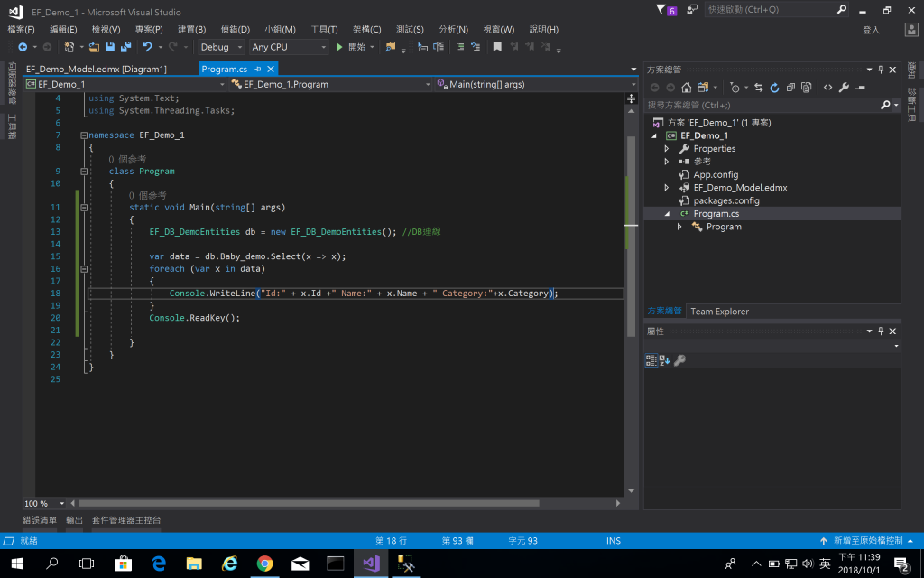Expand the Properties node in Solution Explorer
The width and height of the screenshot is (924, 578).
667,149
